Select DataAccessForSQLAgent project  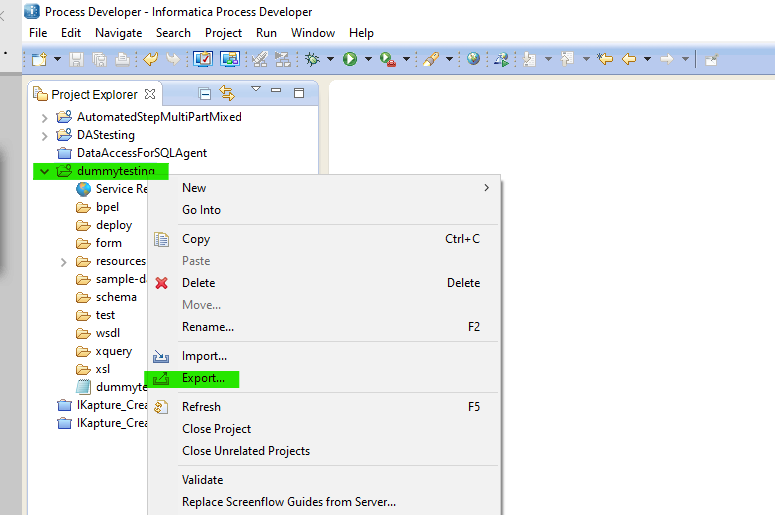coord(142,153)
